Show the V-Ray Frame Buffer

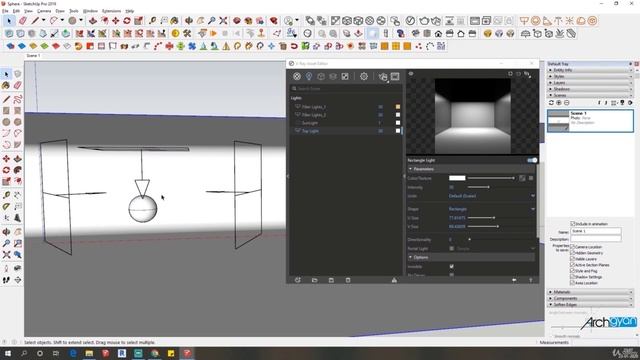[x=395, y=76]
